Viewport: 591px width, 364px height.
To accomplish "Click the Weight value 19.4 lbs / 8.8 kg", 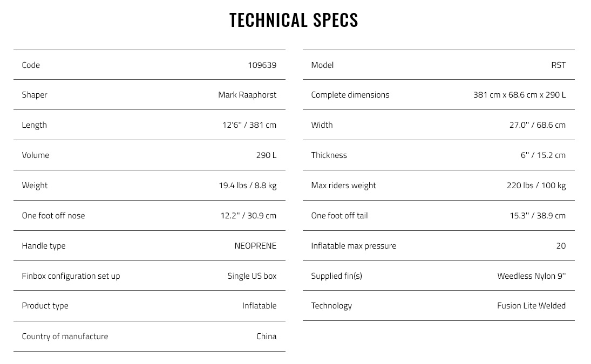I will click(x=248, y=185).
